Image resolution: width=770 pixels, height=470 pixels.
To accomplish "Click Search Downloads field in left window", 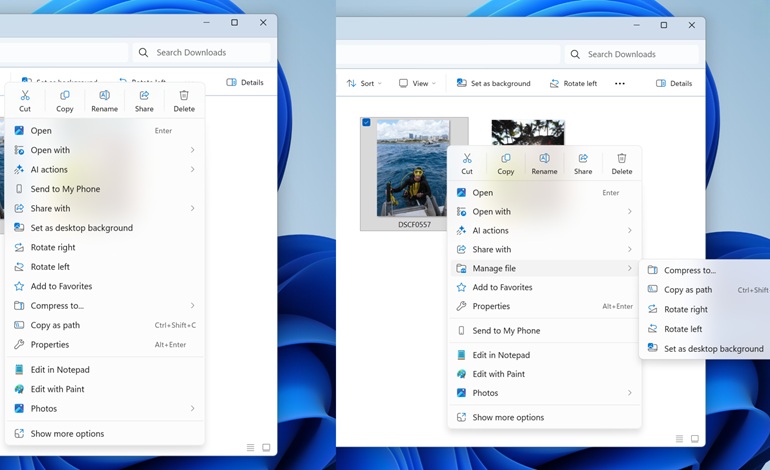I will (201, 53).
